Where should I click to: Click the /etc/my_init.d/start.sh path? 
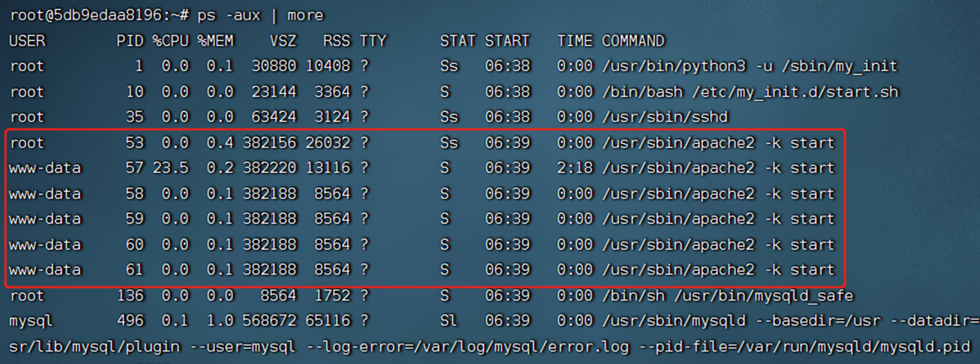tap(795, 92)
